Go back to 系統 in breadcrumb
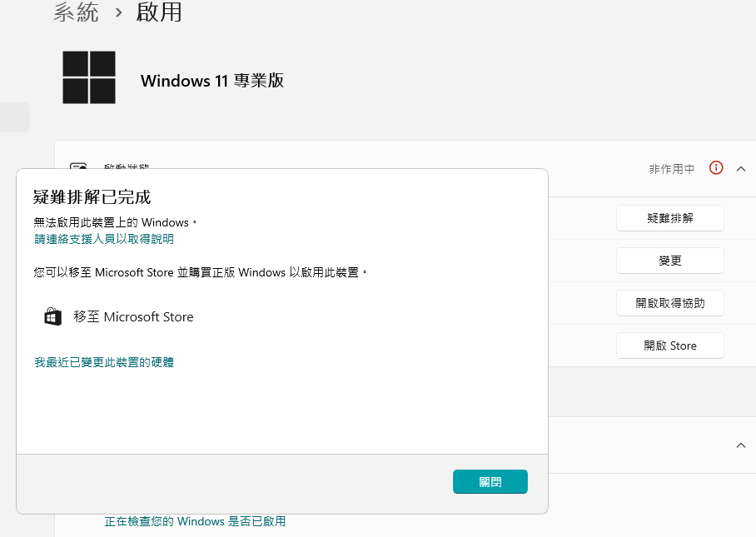Image resolution: width=756 pixels, height=537 pixels. (x=76, y=12)
